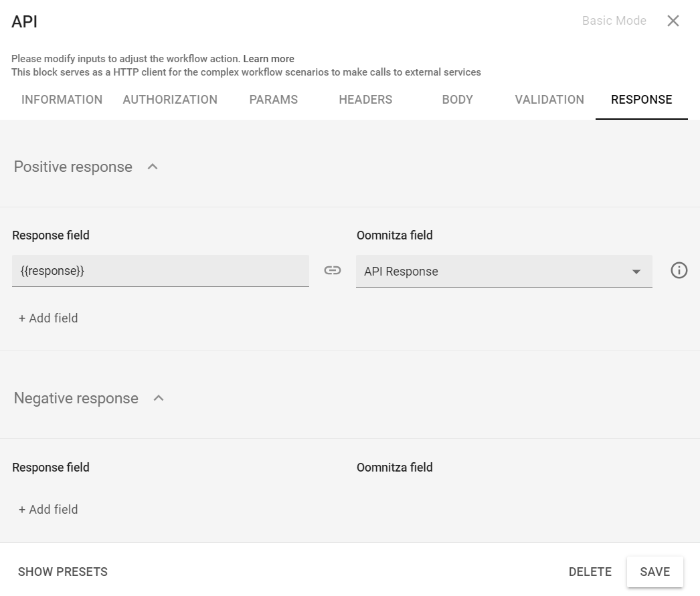
Task: Follow the Learn more link
Action: pyautogui.click(x=268, y=59)
